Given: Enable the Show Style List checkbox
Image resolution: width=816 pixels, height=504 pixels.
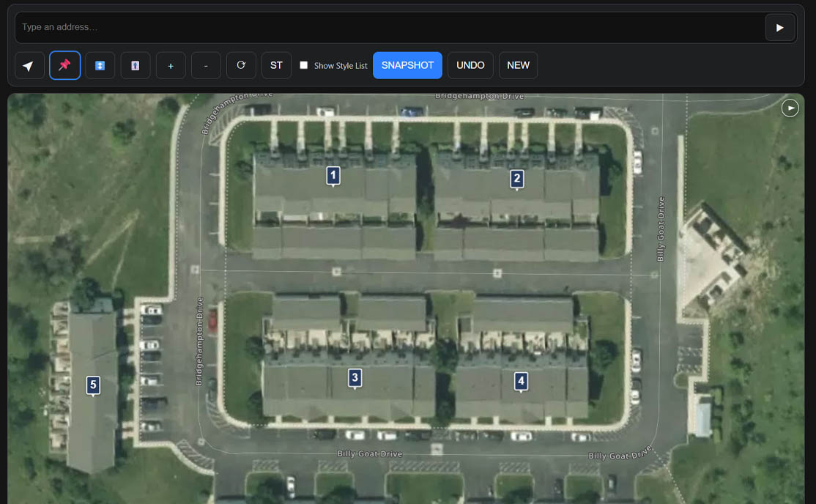Looking at the screenshot, I should pos(304,65).
